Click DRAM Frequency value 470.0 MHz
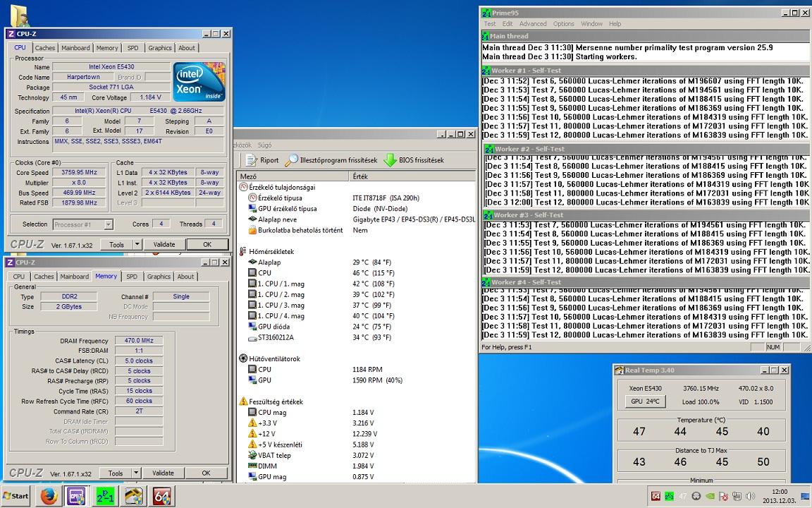The width and height of the screenshot is (812, 508). (x=139, y=341)
